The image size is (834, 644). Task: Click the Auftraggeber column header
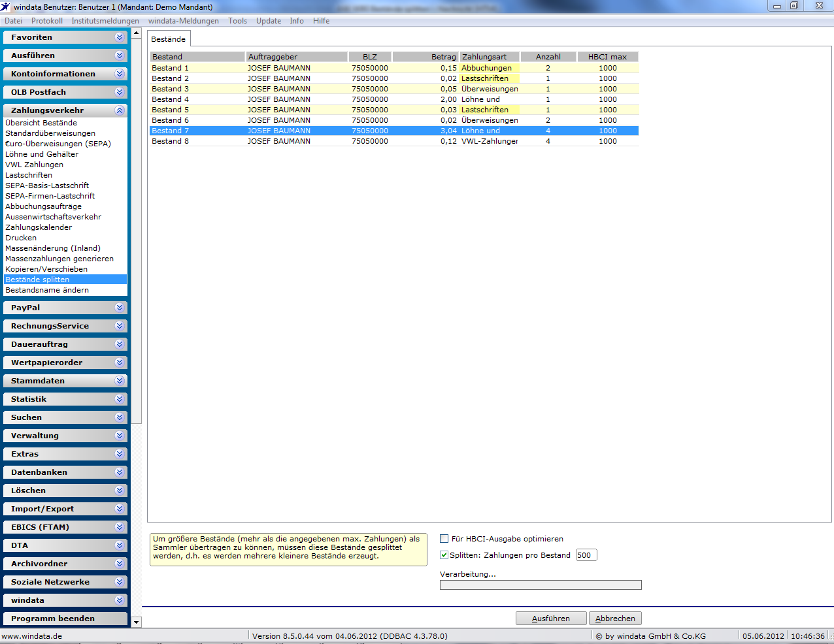[297, 57]
